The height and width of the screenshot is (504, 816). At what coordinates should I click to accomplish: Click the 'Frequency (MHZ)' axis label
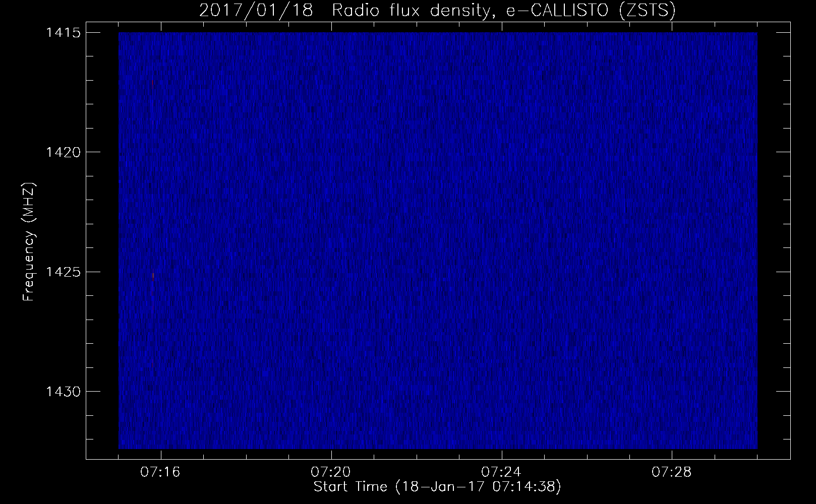[29, 241]
